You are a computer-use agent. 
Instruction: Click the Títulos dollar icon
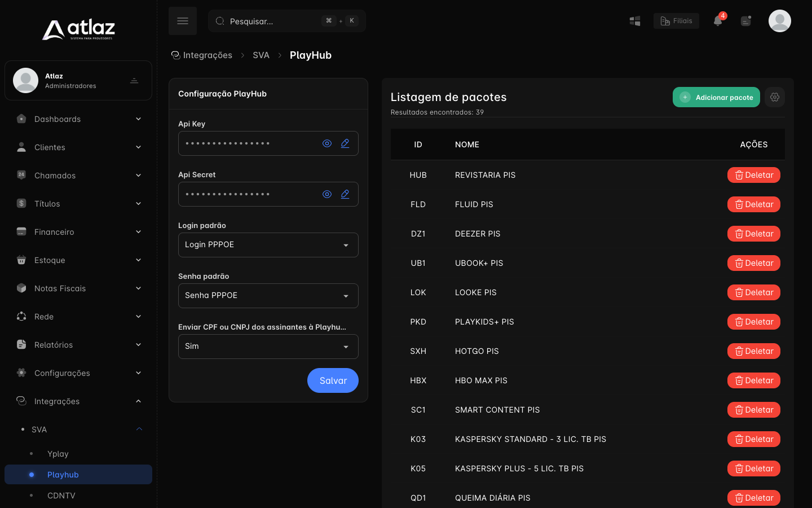pos(21,204)
